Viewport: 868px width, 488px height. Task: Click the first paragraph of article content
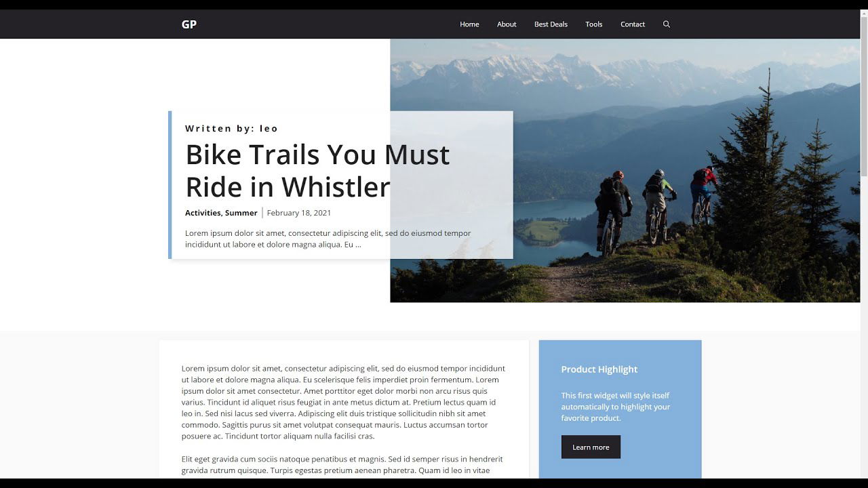tap(344, 403)
